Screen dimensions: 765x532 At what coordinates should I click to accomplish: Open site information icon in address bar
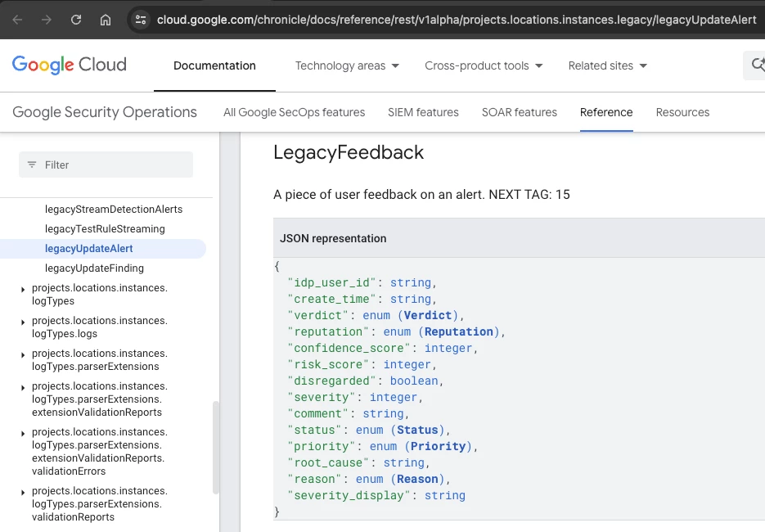point(141,20)
